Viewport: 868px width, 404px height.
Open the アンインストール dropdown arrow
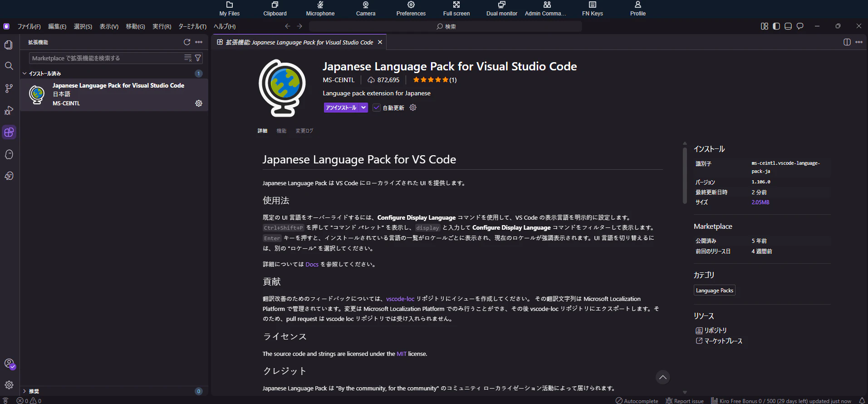[363, 108]
